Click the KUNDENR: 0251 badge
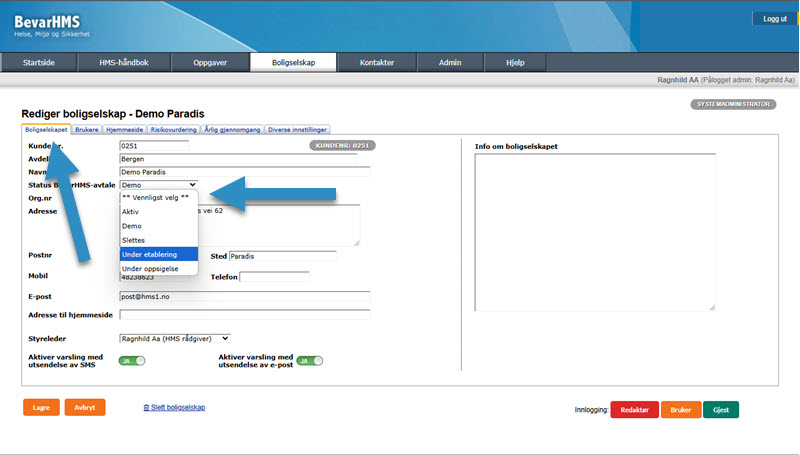The image size is (800, 455). pyautogui.click(x=342, y=146)
